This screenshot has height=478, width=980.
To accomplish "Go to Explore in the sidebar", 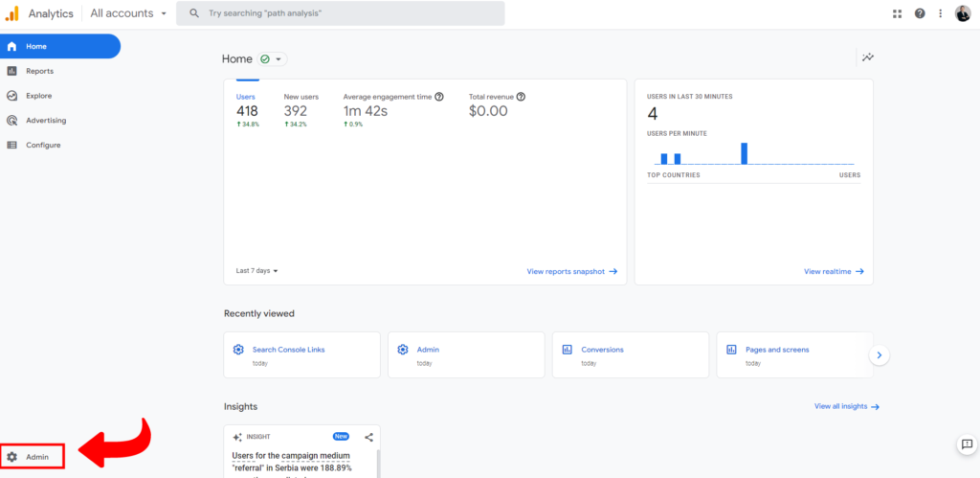I will coord(39,96).
